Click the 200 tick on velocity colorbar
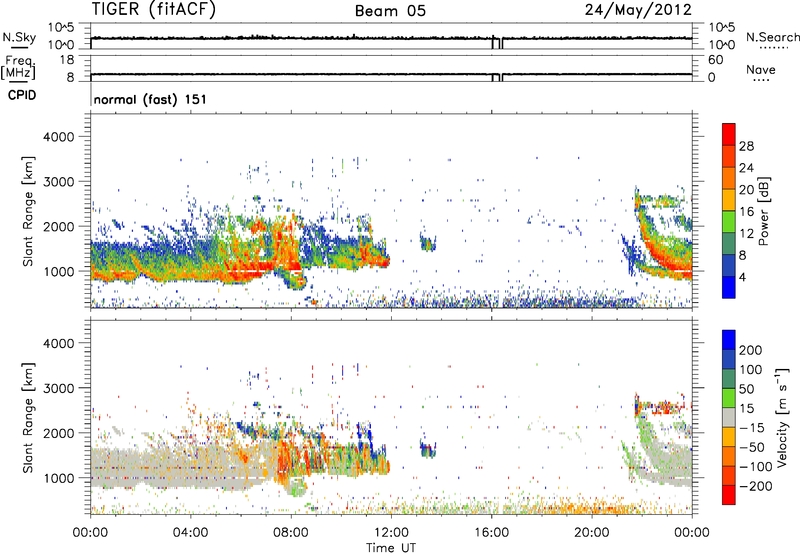800x554 pixels. click(x=751, y=350)
